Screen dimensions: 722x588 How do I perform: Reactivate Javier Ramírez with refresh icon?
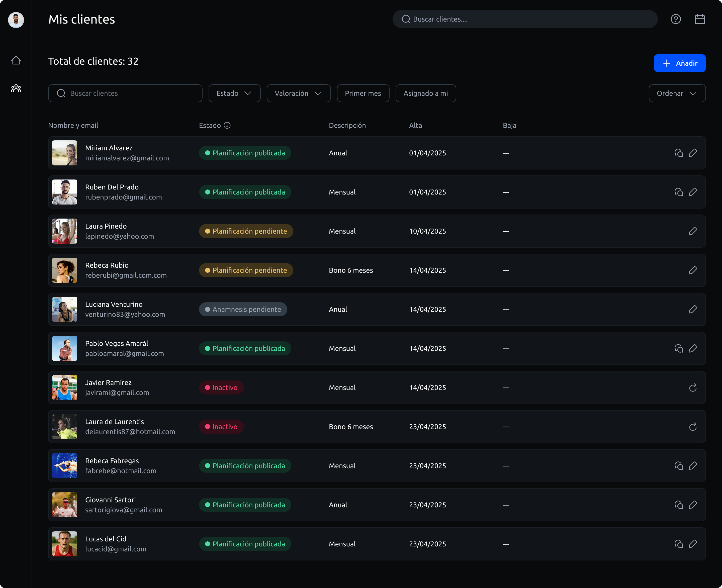click(693, 387)
